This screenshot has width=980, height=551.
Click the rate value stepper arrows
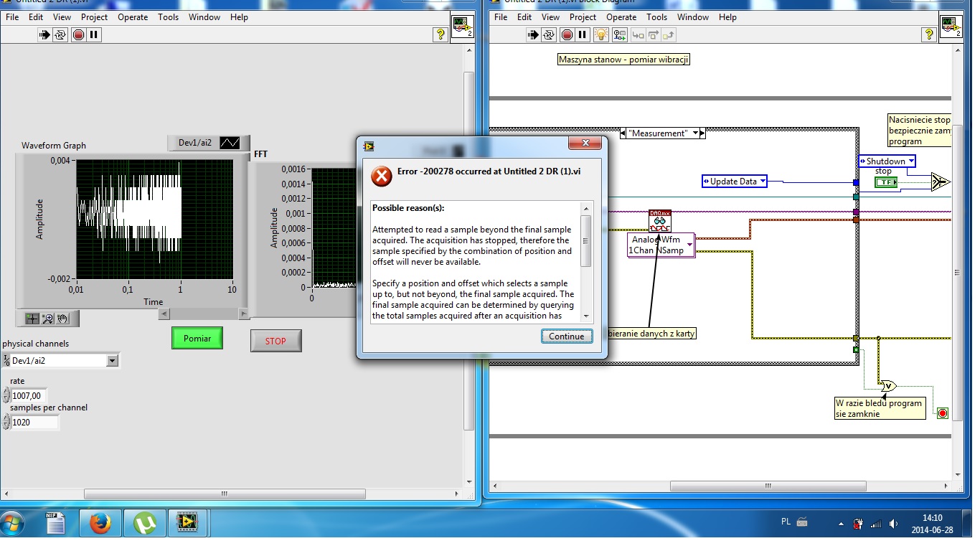[6, 395]
